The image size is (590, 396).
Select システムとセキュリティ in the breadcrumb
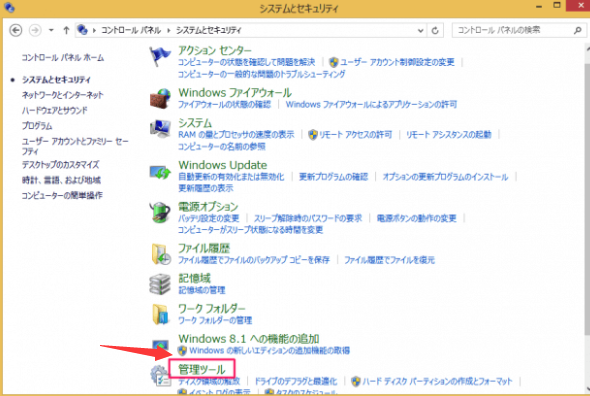[208, 30]
